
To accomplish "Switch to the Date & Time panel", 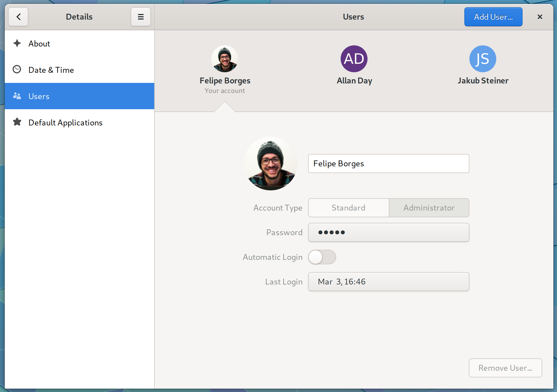I will coord(51,70).
